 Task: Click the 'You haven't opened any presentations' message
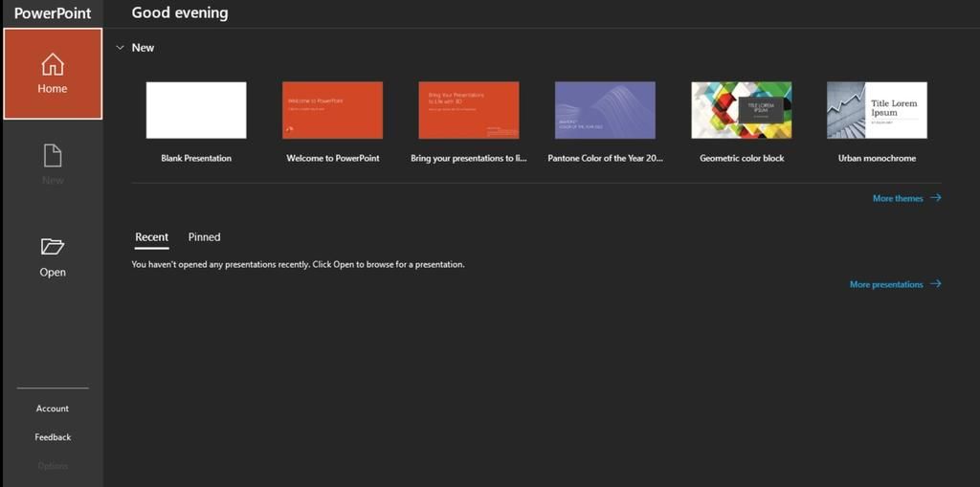pyautogui.click(x=299, y=264)
